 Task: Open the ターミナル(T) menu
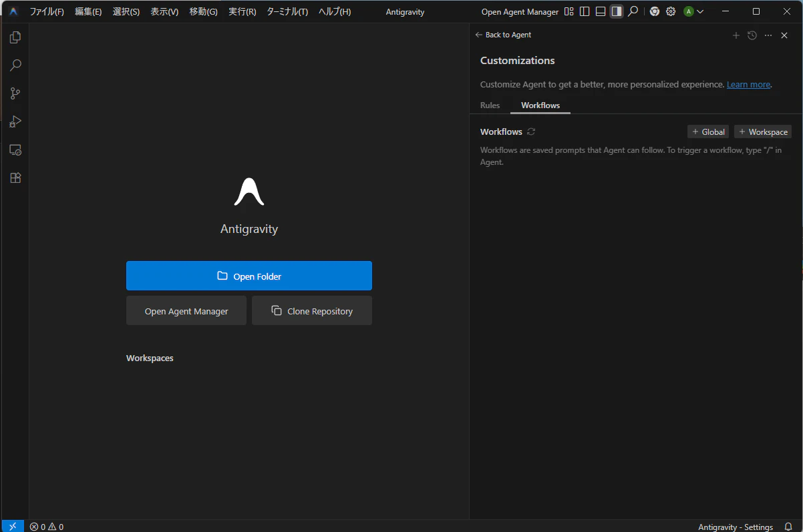(287, 12)
